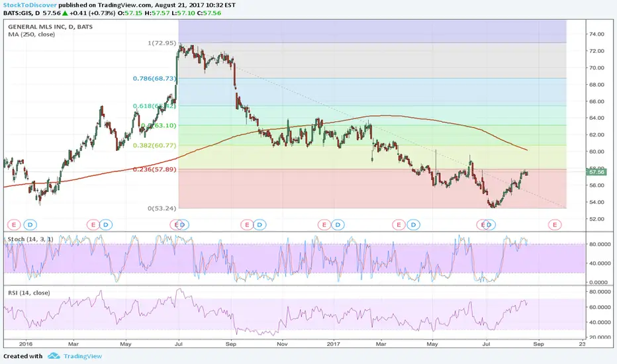Select earnings E marker between Mar and May 2017
Image resolution: width=617 pixels, height=364 pixels.
click(x=399, y=225)
